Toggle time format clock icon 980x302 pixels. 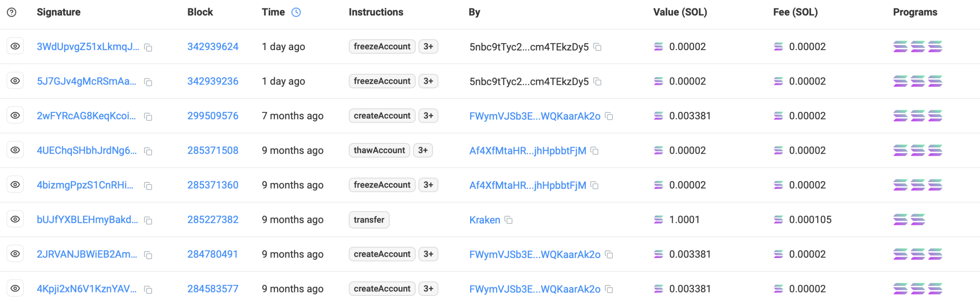(x=296, y=12)
